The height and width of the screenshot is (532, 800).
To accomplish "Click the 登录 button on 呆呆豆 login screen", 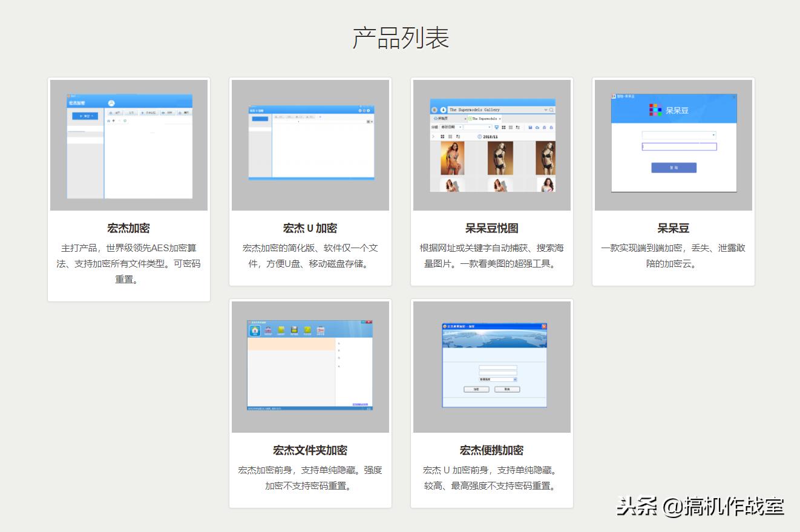I will (674, 167).
